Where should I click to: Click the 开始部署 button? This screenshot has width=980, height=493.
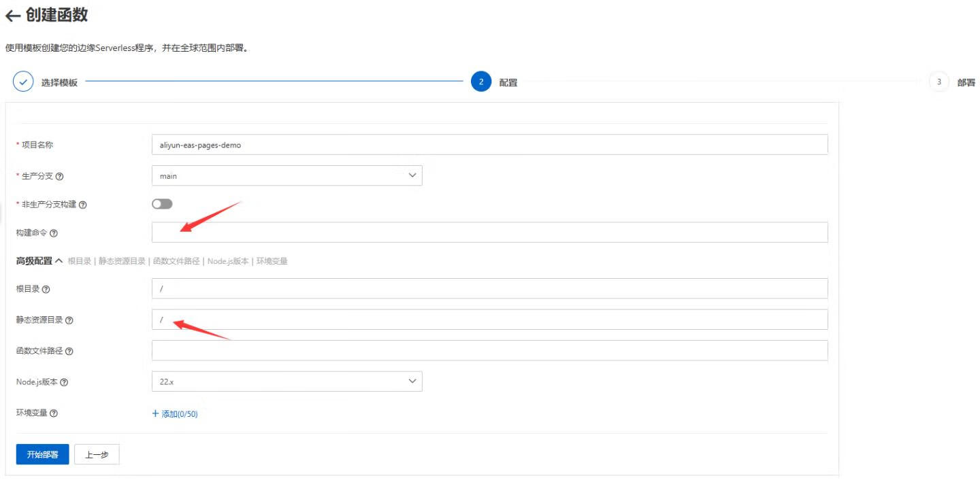pos(42,454)
